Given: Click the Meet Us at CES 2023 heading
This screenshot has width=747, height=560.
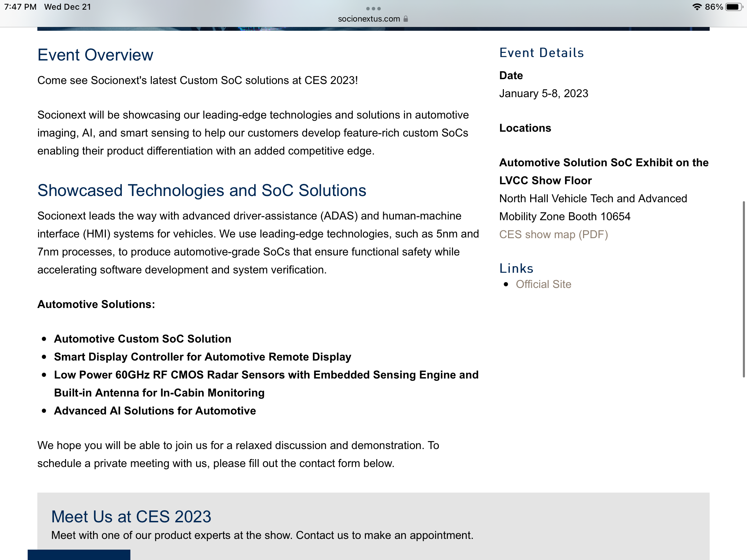Looking at the screenshot, I should pyautogui.click(x=131, y=516).
